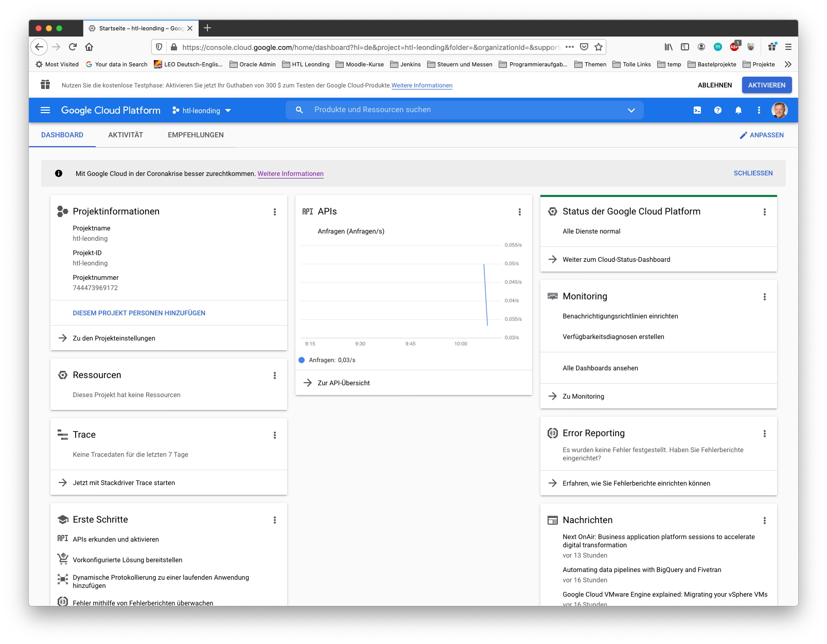
Task: Open the notifications bell
Action: [738, 110]
